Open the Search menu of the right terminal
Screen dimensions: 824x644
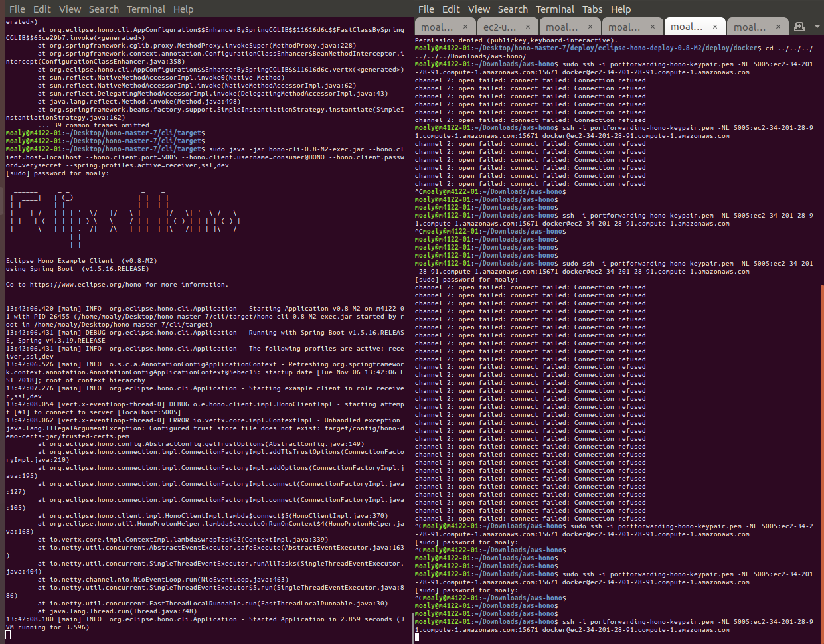point(512,9)
